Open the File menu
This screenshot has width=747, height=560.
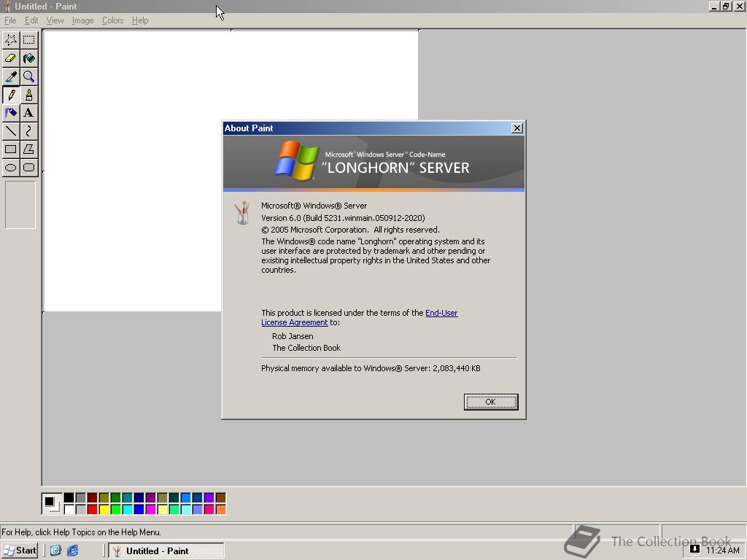point(10,20)
